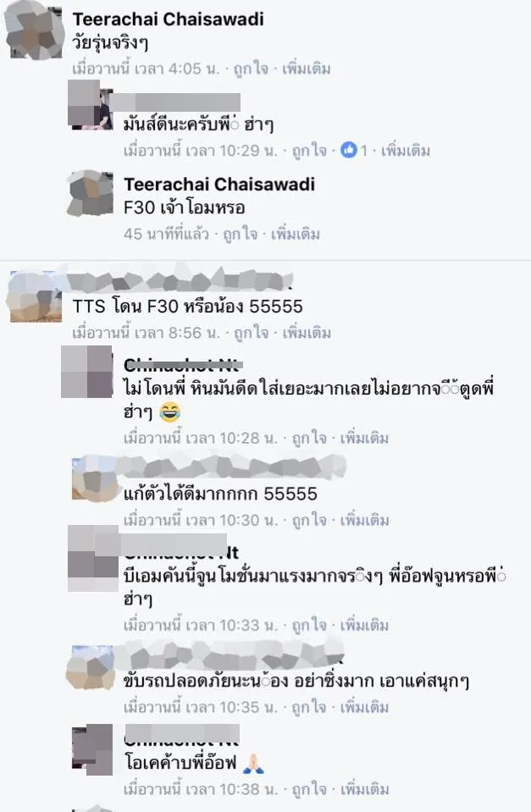Open the Teerachai Chaisawadi name link on the top comment

point(168,19)
